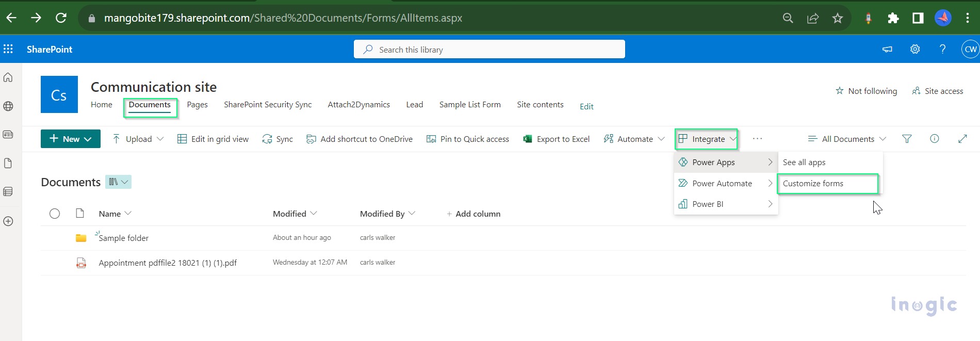Toggle the browser side panel

pos(918,18)
